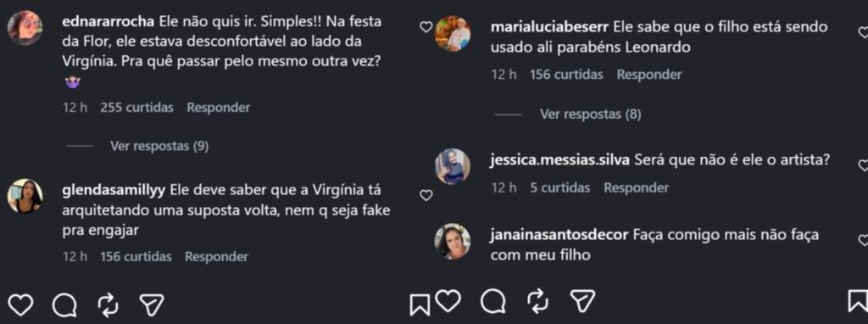This screenshot has width=868, height=324.
Task: Share the right post with paper plane icon
Action: (582, 302)
